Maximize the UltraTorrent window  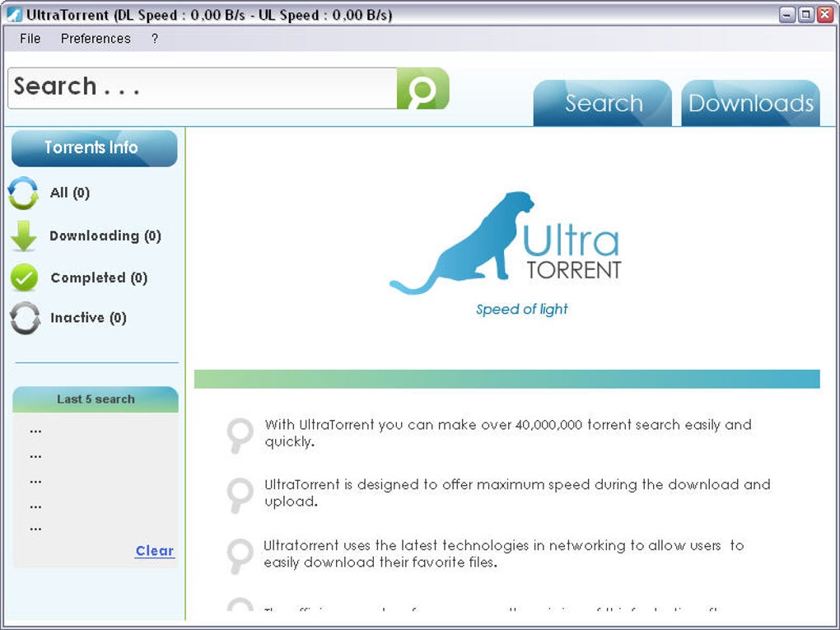coord(805,15)
